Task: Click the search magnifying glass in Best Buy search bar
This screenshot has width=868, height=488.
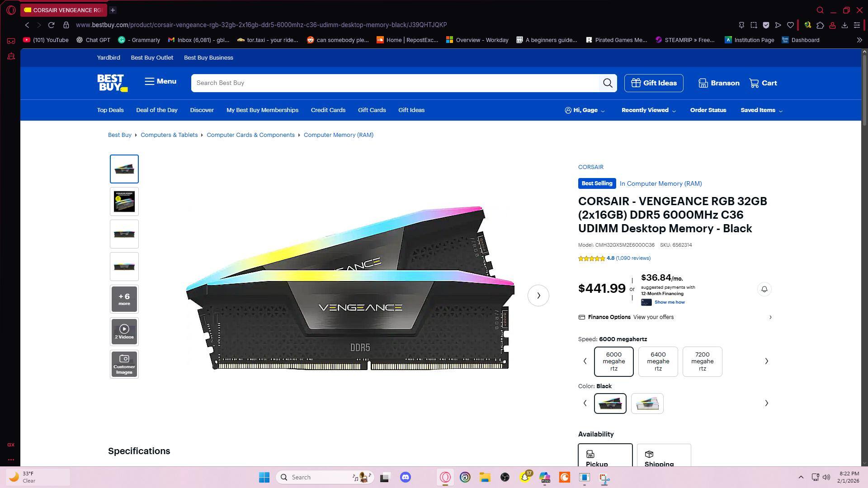Action: point(608,83)
